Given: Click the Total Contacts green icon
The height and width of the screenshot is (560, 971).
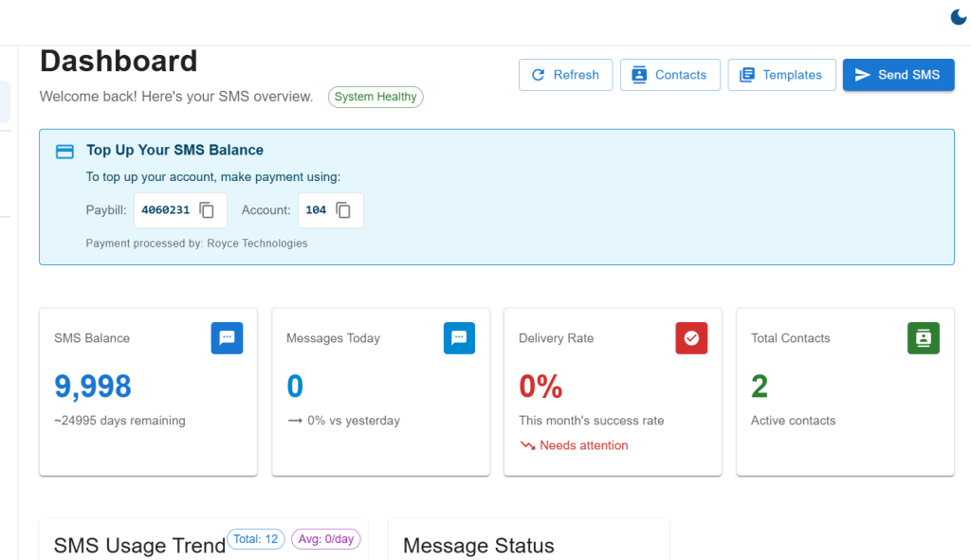Looking at the screenshot, I should pos(923,338).
